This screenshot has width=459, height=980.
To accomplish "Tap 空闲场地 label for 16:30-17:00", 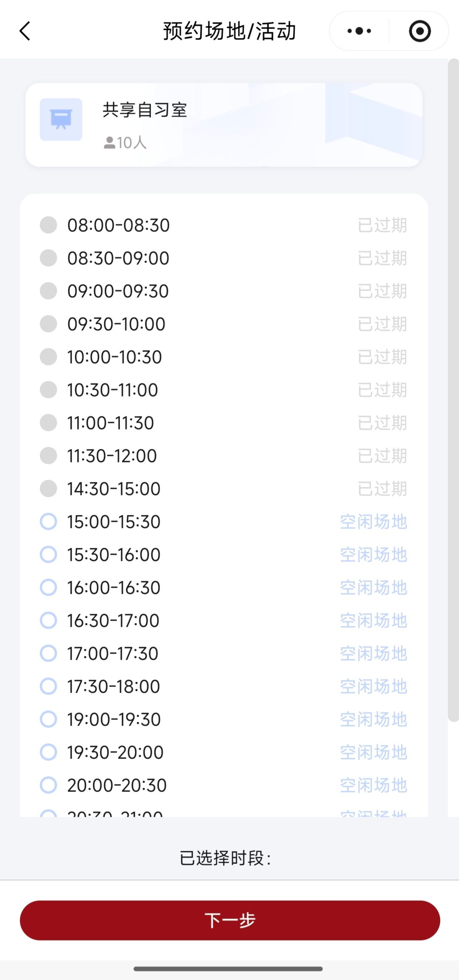I will click(x=373, y=620).
